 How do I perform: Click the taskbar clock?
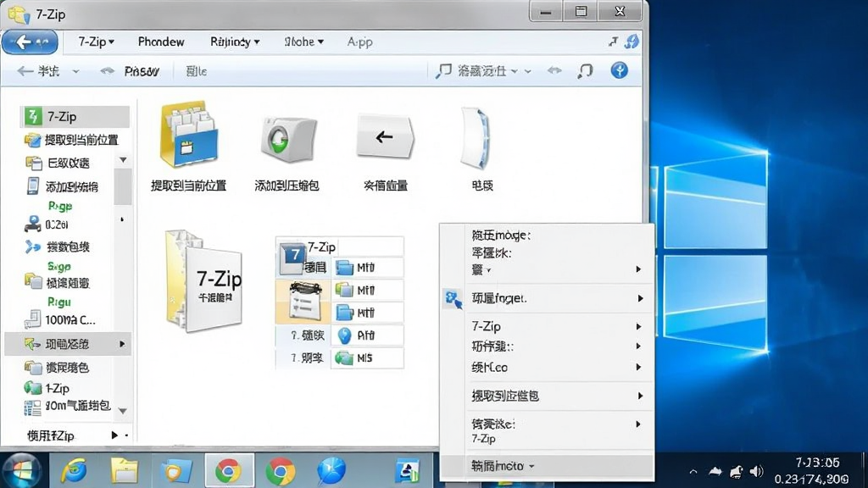812,471
